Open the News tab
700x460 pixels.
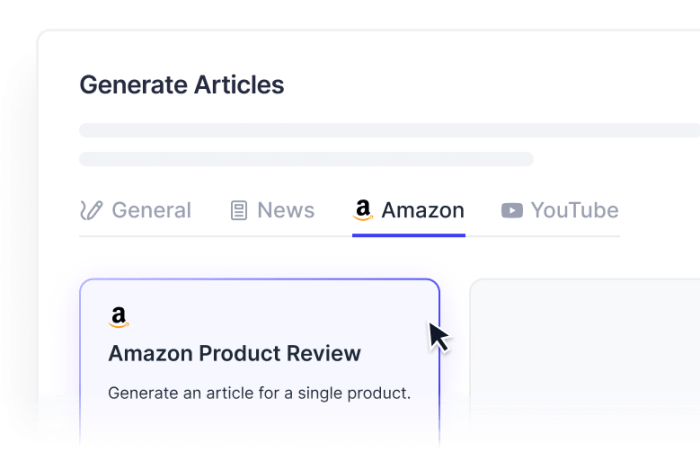pyautogui.click(x=285, y=211)
